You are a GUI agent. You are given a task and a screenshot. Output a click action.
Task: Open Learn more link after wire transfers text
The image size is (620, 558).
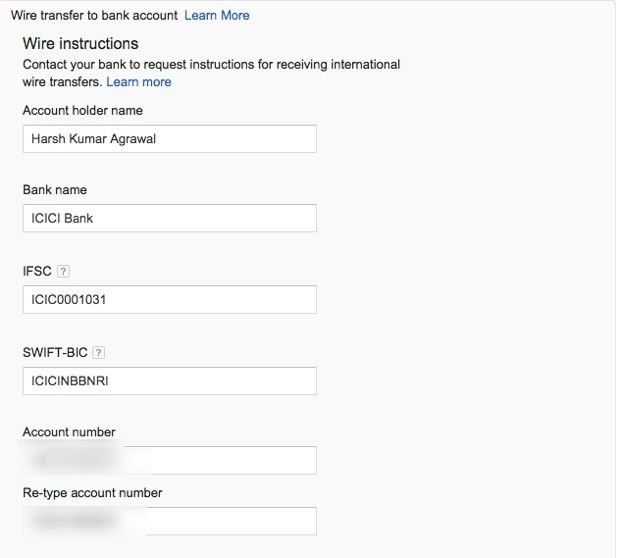pyautogui.click(x=139, y=82)
